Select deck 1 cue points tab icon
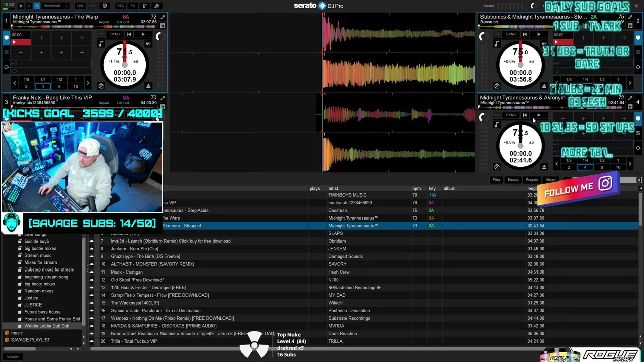 6,37
